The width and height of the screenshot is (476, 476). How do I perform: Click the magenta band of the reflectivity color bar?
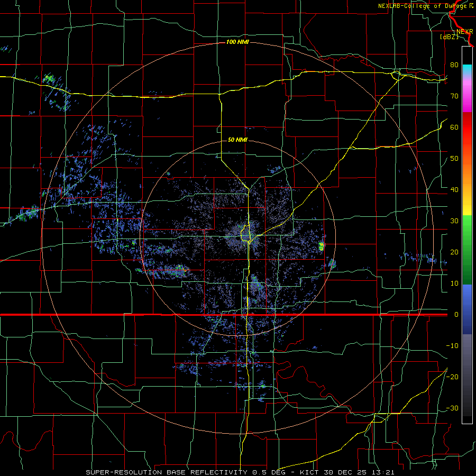coord(467,97)
